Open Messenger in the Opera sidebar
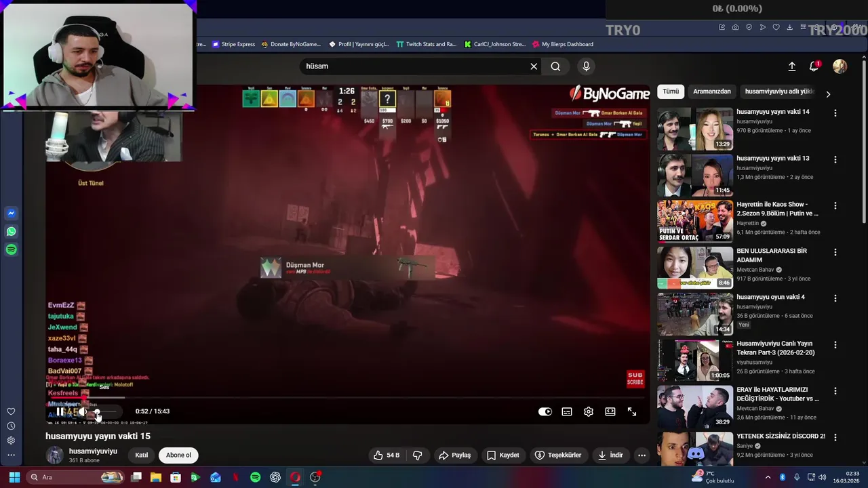868x488 pixels. tap(11, 213)
